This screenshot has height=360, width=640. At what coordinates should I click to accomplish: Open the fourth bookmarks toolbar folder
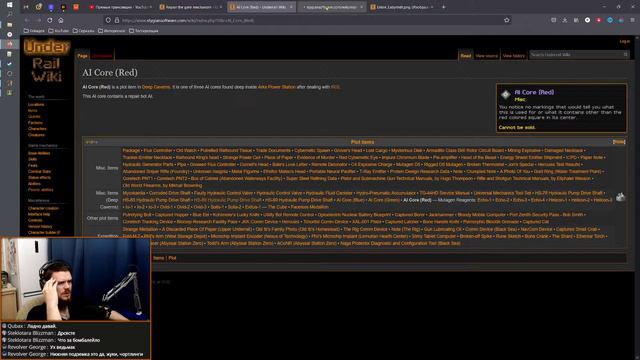111,31
